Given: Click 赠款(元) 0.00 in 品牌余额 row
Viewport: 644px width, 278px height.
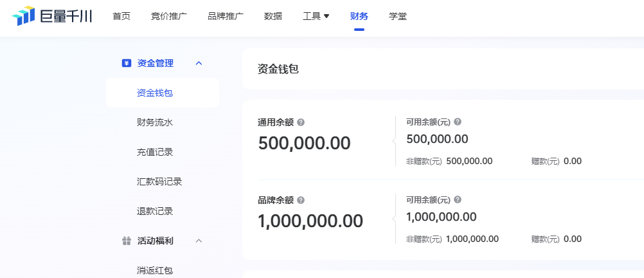Looking at the screenshot, I should point(573,239).
